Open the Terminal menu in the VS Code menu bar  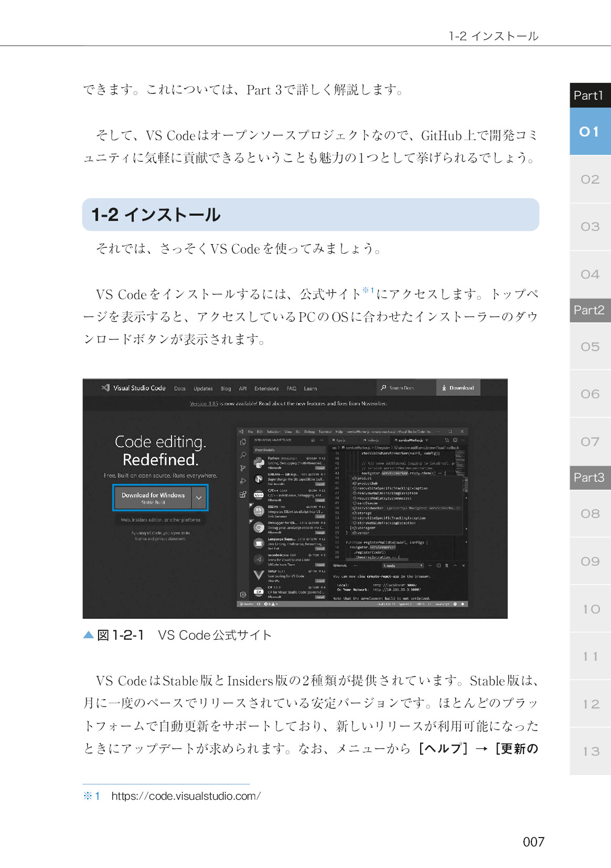click(325, 432)
